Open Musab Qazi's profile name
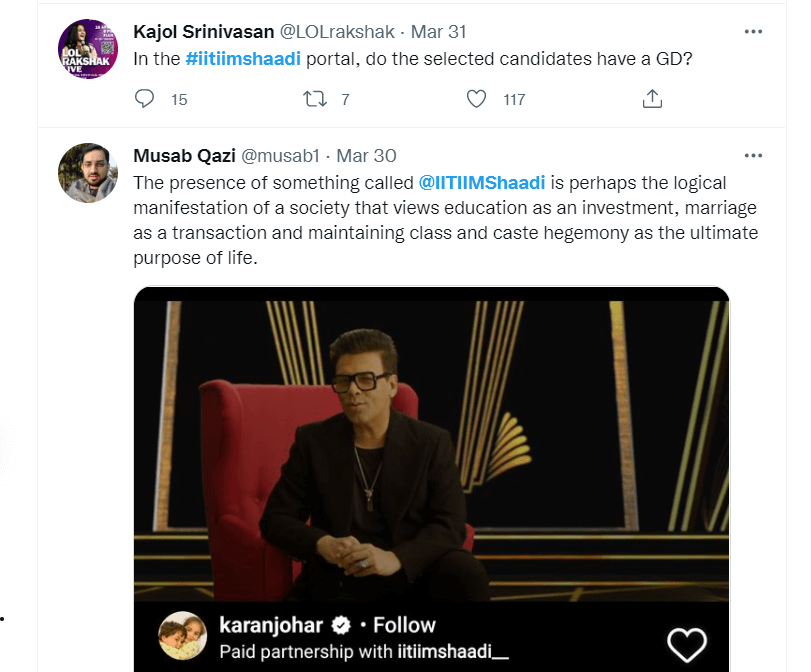 point(183,156)
